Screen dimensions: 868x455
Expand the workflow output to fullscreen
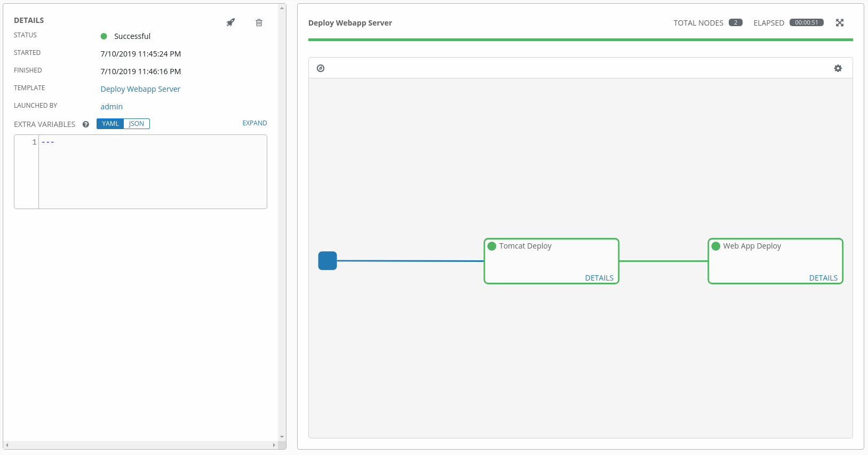coord(840,22)
